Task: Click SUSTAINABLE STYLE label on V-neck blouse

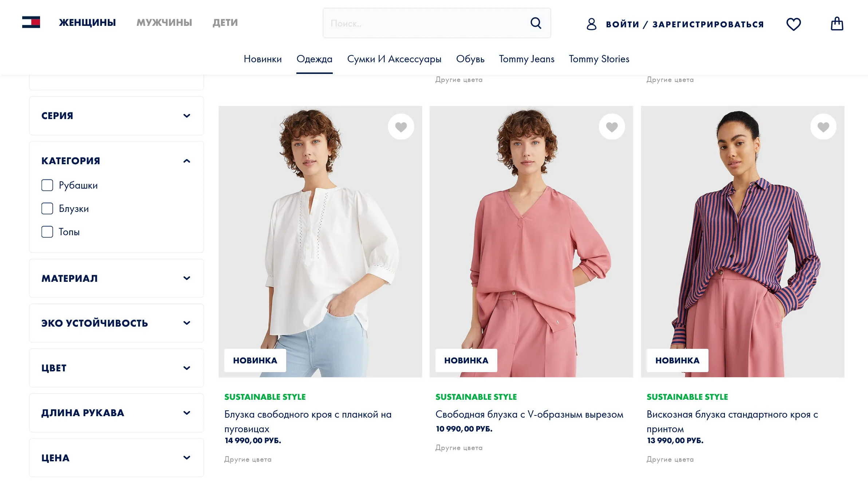Action: pos(476,397)
